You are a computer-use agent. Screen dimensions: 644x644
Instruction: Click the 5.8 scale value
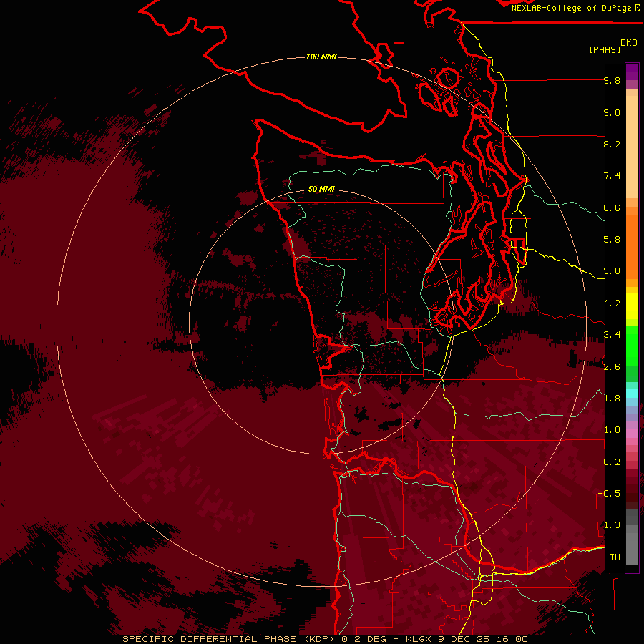pos(612,240)
